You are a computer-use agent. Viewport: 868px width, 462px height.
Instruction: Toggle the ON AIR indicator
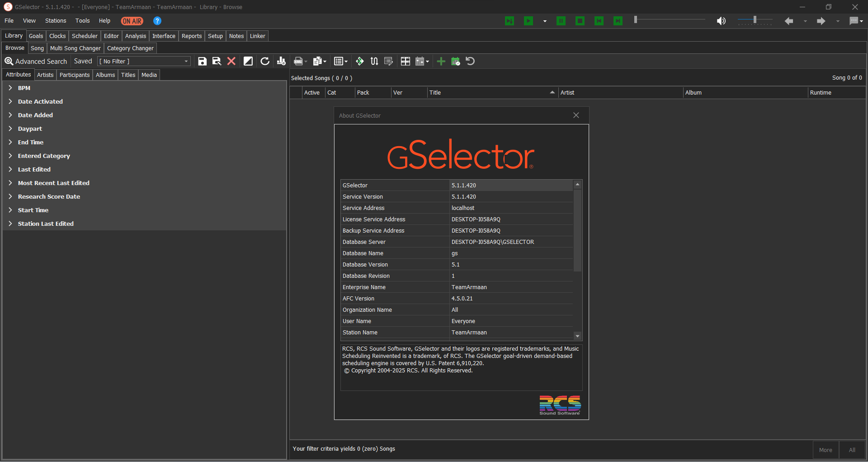coord(132,21)
